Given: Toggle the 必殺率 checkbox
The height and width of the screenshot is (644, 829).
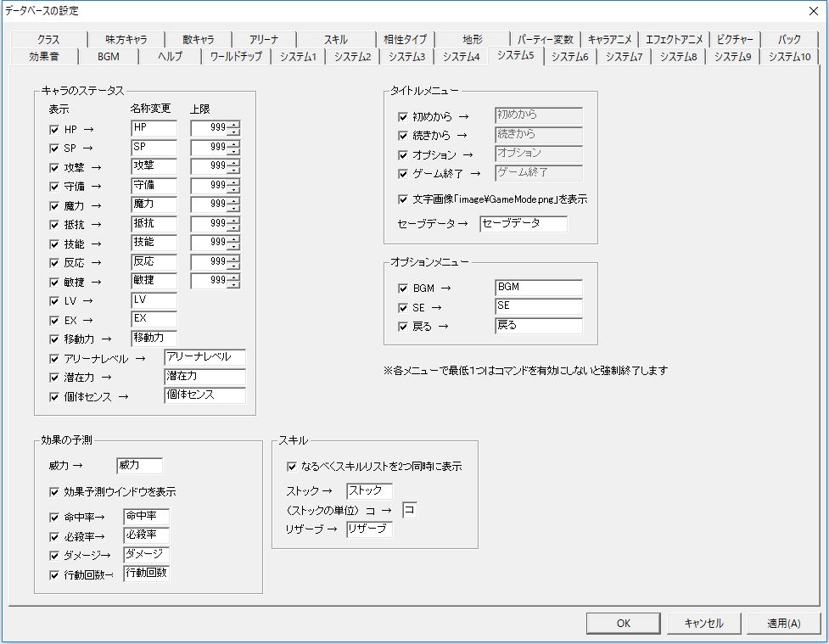Looking at the screenshot, I should [54, 537].
